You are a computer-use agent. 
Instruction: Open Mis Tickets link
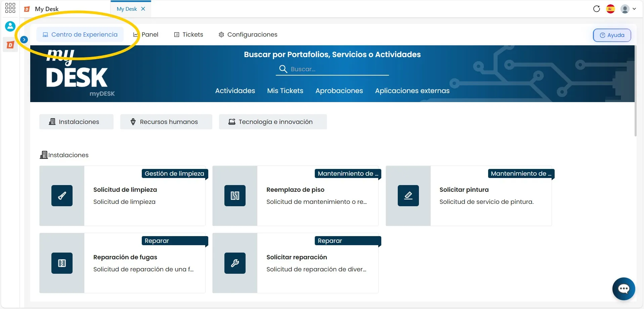(x=285, y=91)
